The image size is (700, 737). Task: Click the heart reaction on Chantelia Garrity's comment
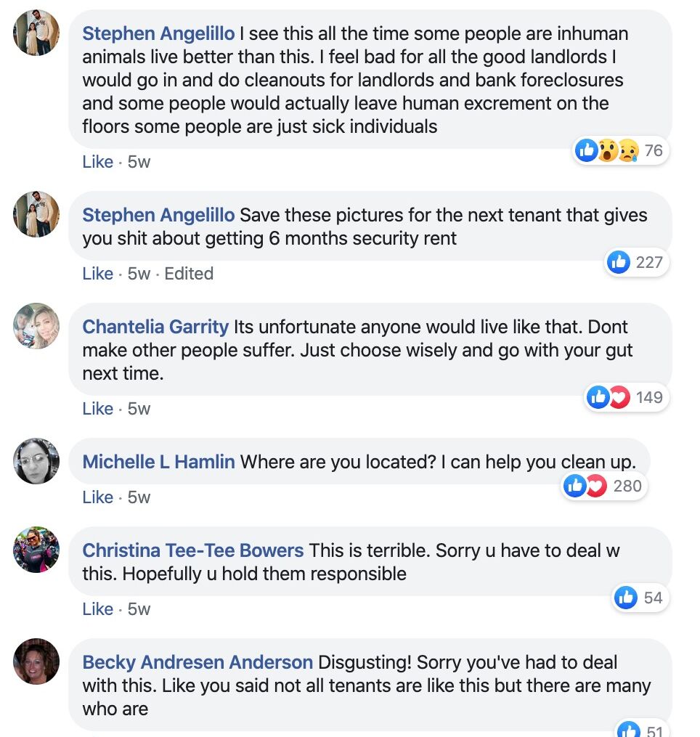coord(619,397)
